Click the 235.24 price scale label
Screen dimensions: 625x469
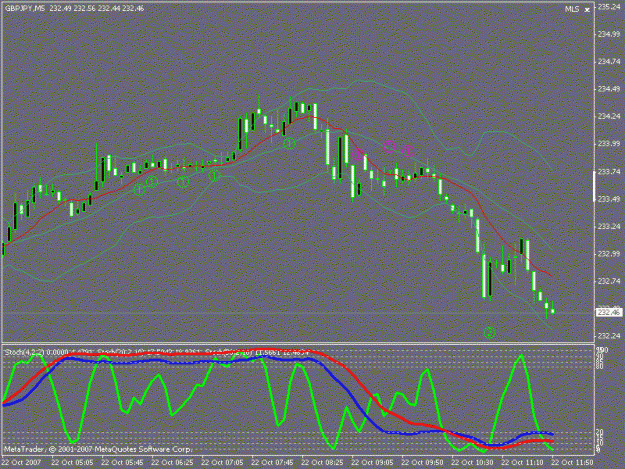click(x=609, y=7)
